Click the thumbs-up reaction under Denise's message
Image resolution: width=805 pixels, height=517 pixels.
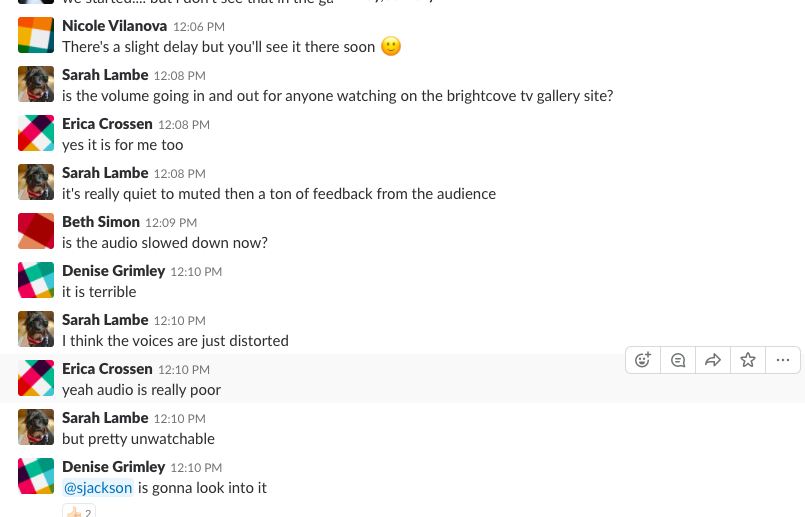click(x=79, y=511)
